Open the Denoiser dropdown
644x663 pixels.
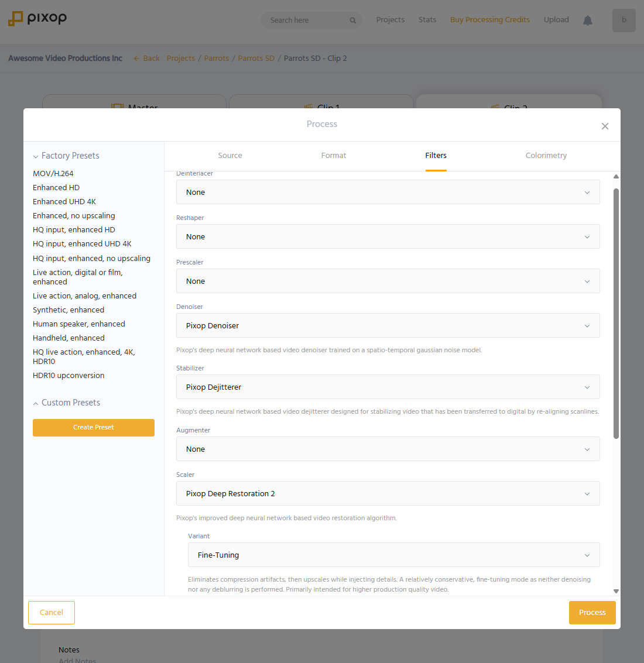click(x=388, y=325)
